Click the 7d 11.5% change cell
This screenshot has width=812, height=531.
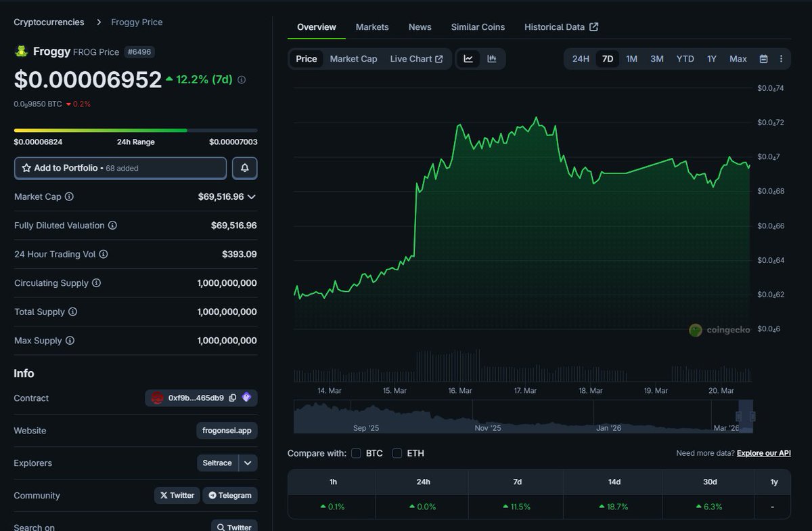pyautogui.click(x=517, y=507)
